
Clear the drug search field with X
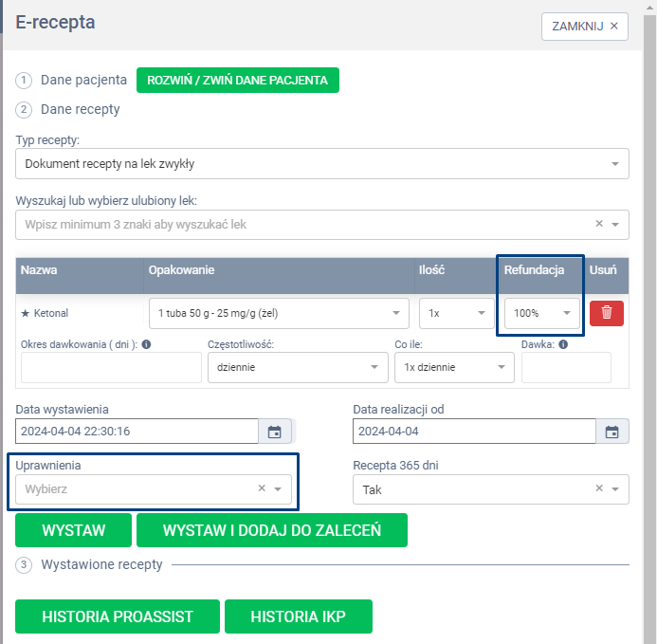point(599,225)
